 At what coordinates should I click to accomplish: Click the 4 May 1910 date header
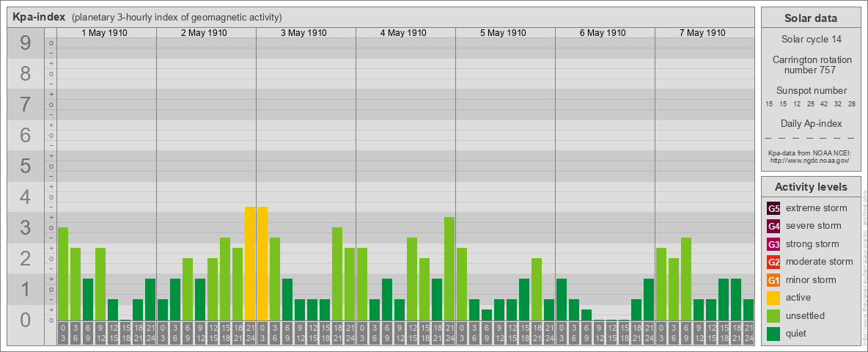coord(403,33)
